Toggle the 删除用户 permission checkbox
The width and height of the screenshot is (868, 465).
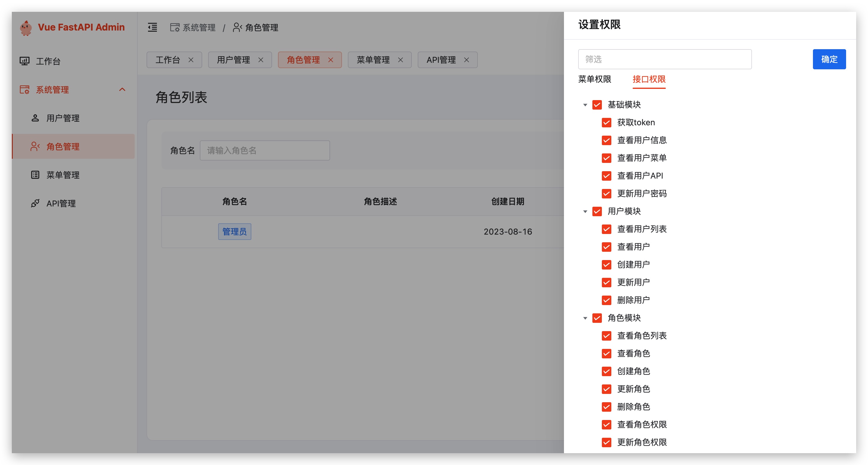tap(606, 300)
